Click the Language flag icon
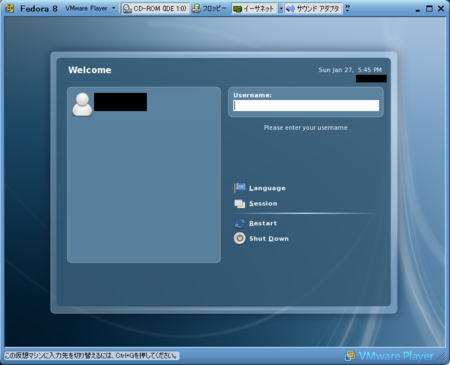Viewport: 450px width, 365px height. point(239,188)
